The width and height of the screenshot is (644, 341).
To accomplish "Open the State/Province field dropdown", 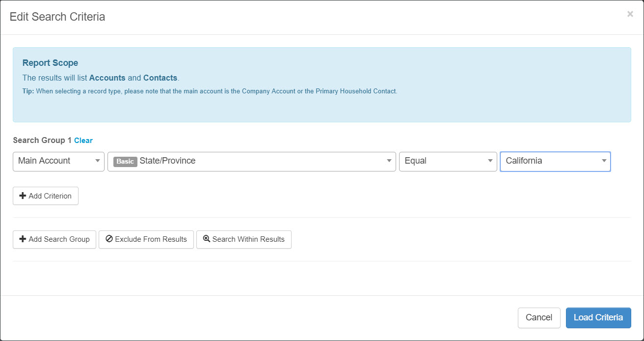I will tap(252, 161).
